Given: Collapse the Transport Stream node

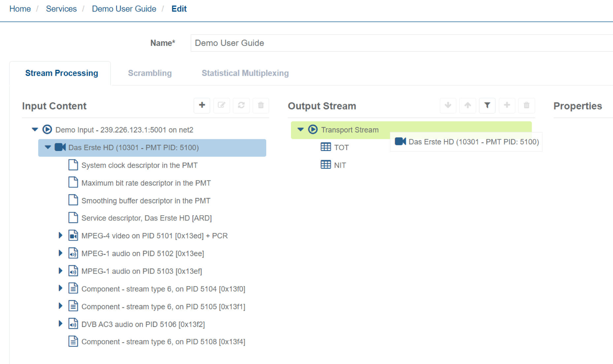Looking at the screenshot, I should tap(300, 130).
